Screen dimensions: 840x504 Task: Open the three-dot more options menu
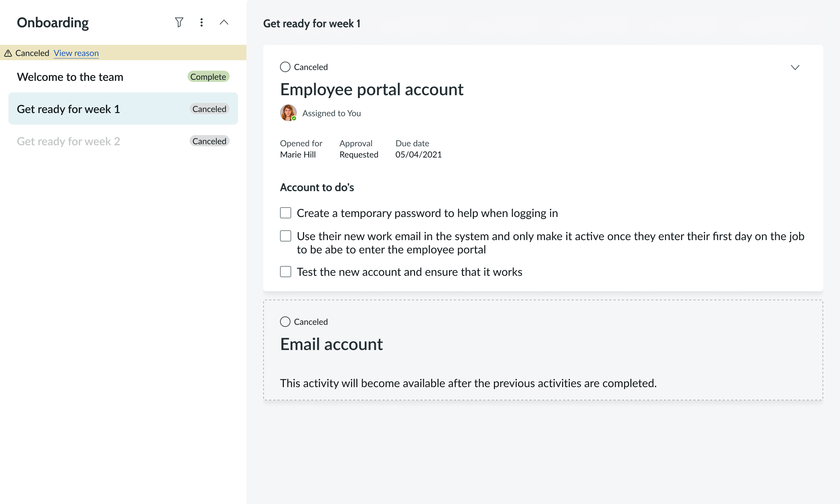(x=201, y=23)
